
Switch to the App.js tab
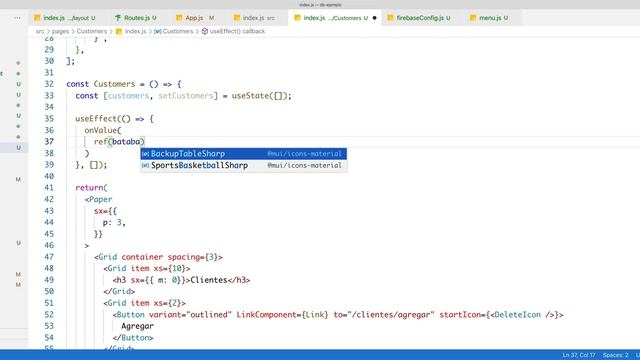195,18
